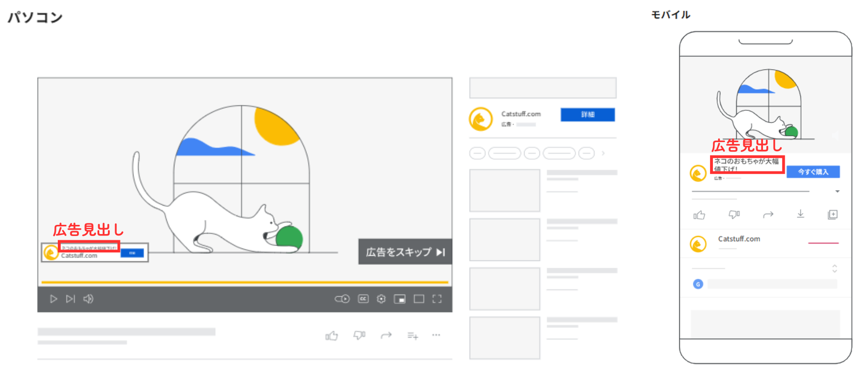Click the blue 詳細 button in sidebar ad

pyautogui.click(x=588, y=115)
